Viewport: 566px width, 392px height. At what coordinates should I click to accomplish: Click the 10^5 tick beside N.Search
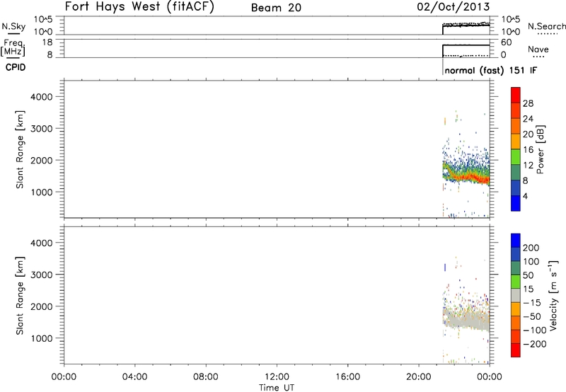pos(511,20)
